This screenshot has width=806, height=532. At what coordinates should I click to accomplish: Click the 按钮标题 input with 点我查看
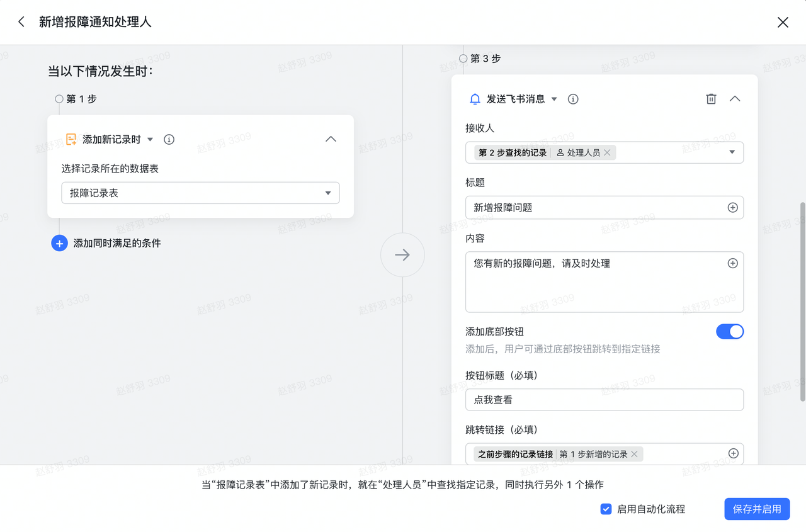[604, 400]
